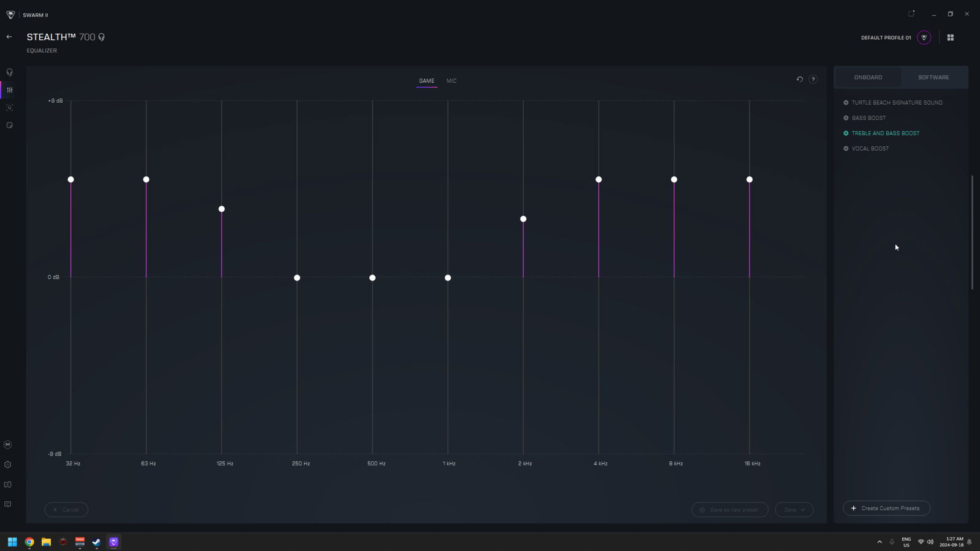Open the four-square grid view icon

[x=951, y=37]
